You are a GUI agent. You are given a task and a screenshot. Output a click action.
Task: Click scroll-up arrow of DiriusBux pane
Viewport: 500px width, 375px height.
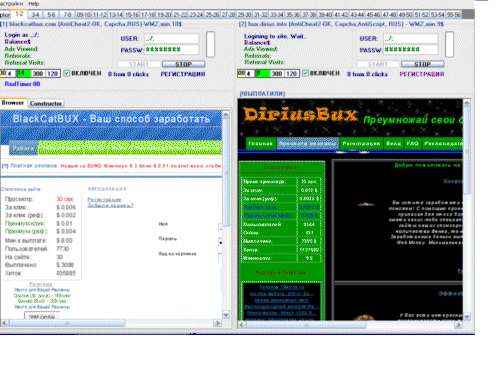point(467,103)
